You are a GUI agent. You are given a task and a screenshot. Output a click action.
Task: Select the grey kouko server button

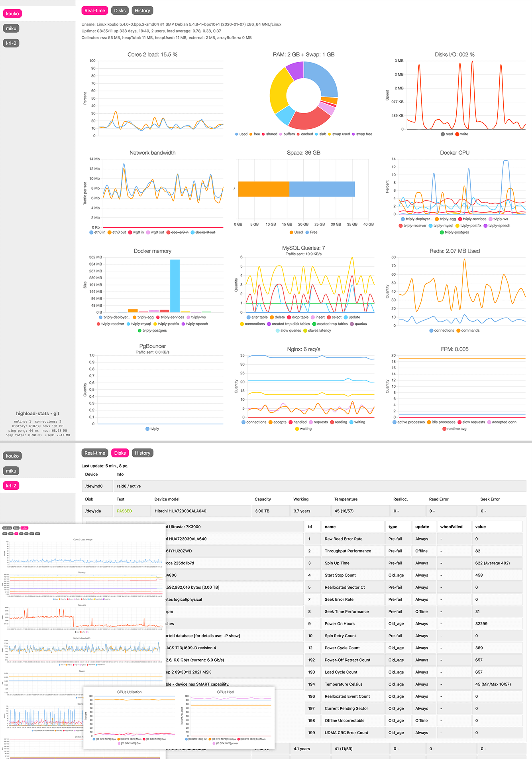[12, 456]
